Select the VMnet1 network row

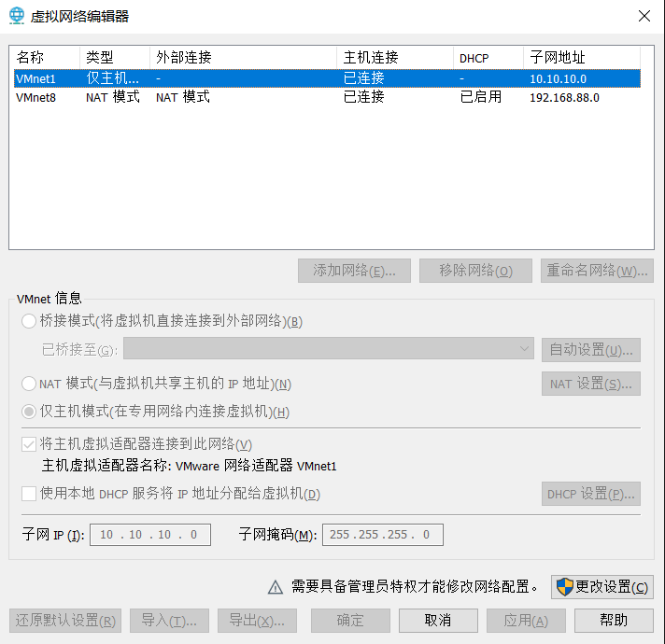tap(327, 78)
